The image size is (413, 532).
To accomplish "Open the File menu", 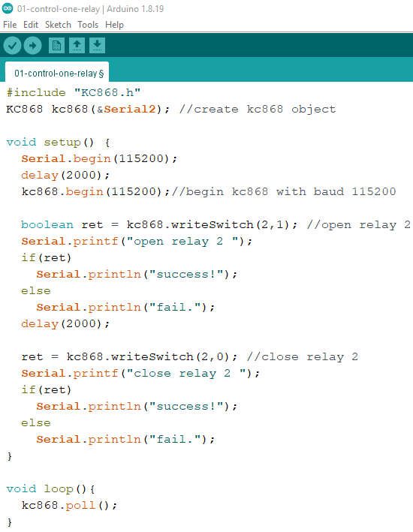I will tap(10, 25).
